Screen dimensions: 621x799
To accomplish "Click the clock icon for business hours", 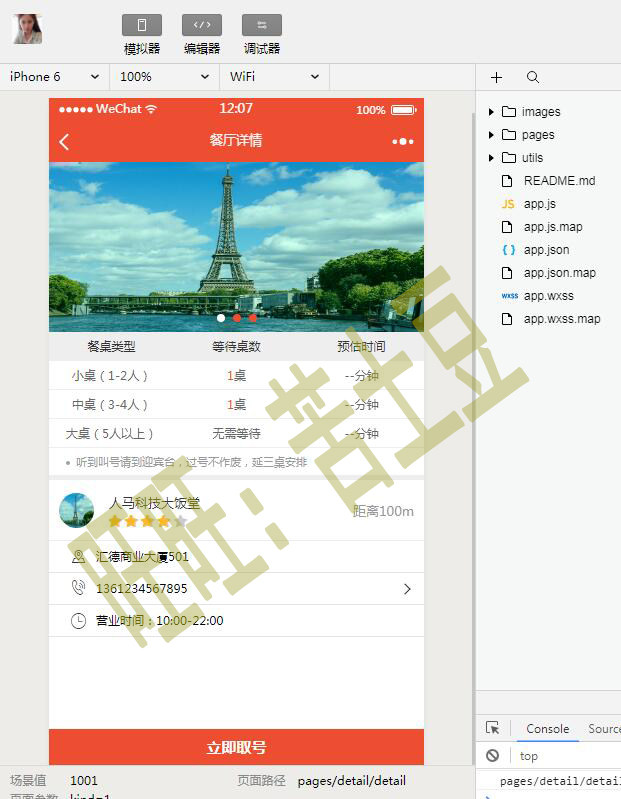I will (78, 621).
